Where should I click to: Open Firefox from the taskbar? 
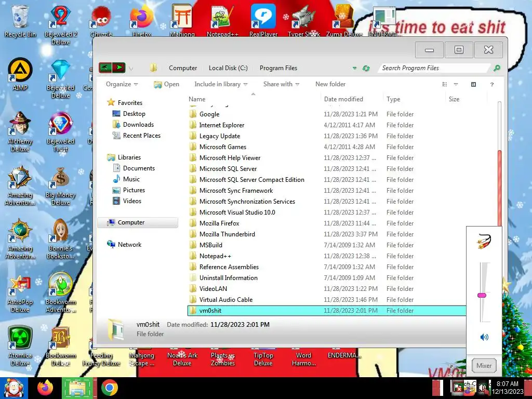46,388
